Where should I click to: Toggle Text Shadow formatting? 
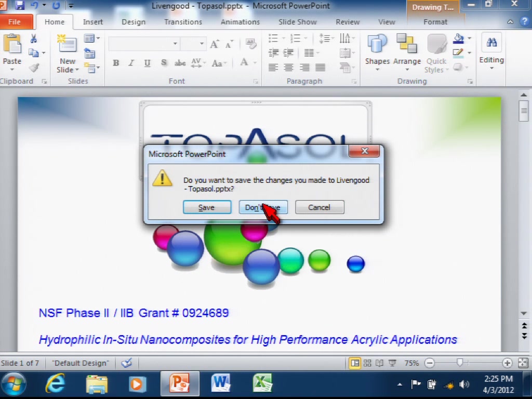[164, 63]
